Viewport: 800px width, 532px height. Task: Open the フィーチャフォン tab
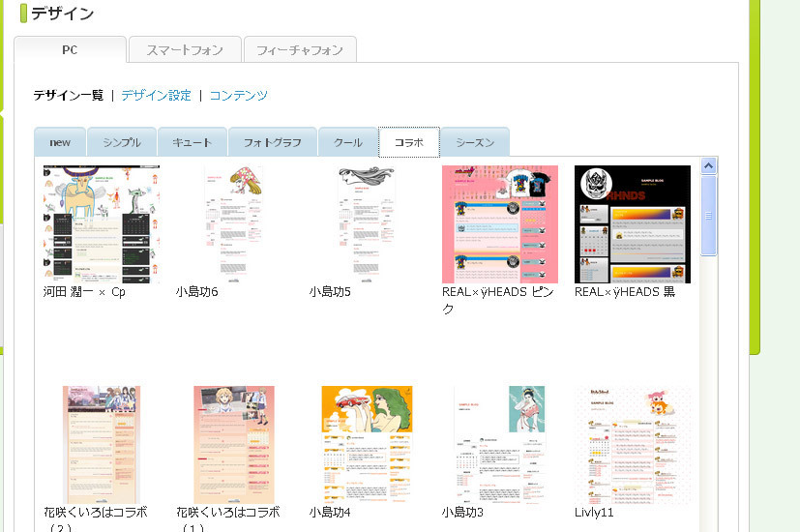click(x=300, y=49)
